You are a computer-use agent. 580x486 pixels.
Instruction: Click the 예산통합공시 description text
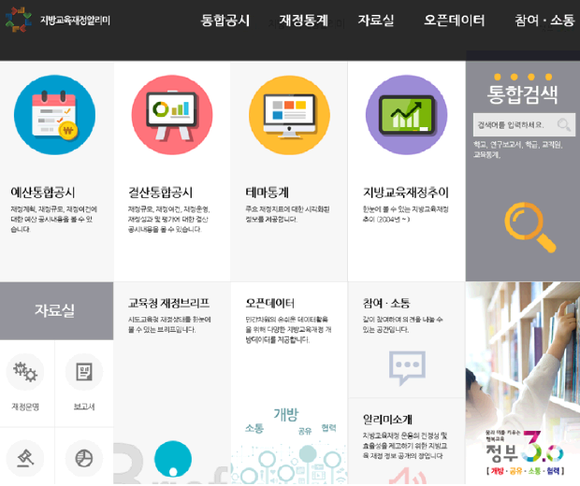[54, 219]
